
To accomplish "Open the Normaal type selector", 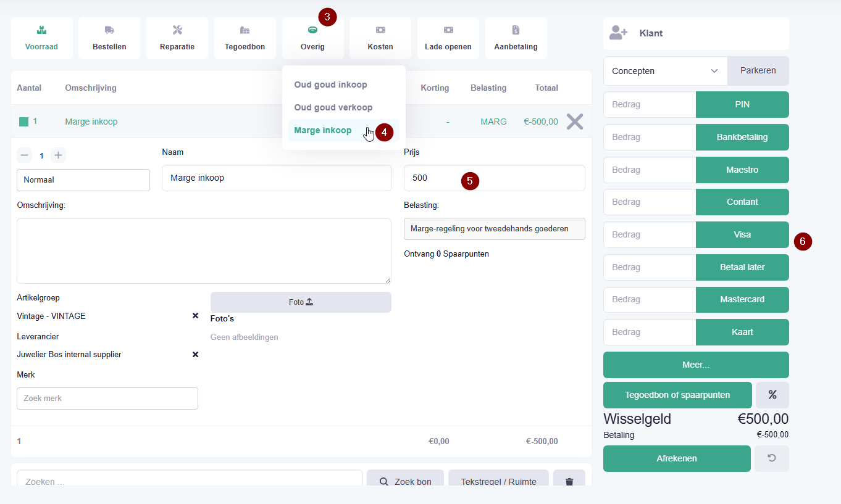I will (x=83, y=180).
